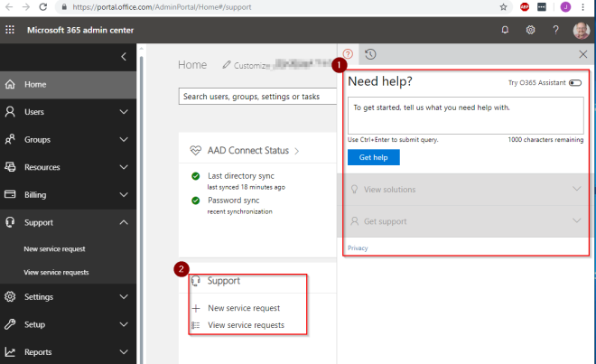Expand the Setup chevron

pyautogui.click(x=124, y=324)
